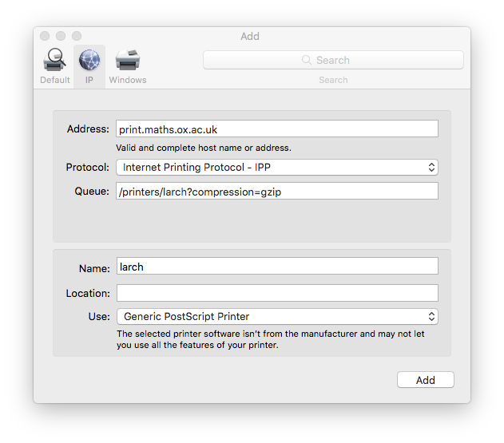Click the zoom window button
This screenshot has height=443, width=504.
(x=77, y=36)
